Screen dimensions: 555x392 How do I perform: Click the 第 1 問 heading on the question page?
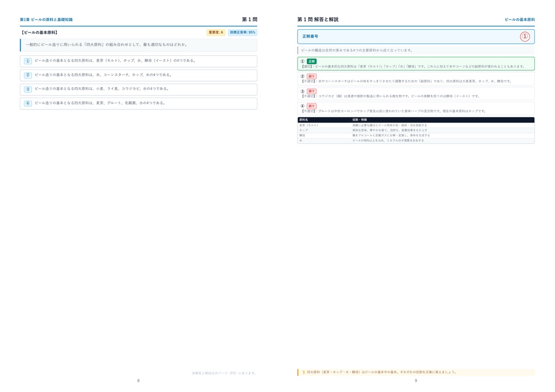coord(249,19)
